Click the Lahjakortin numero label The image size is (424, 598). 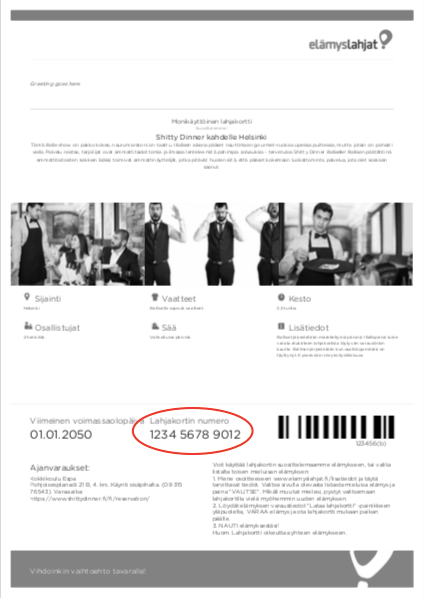tap(190, 421)
